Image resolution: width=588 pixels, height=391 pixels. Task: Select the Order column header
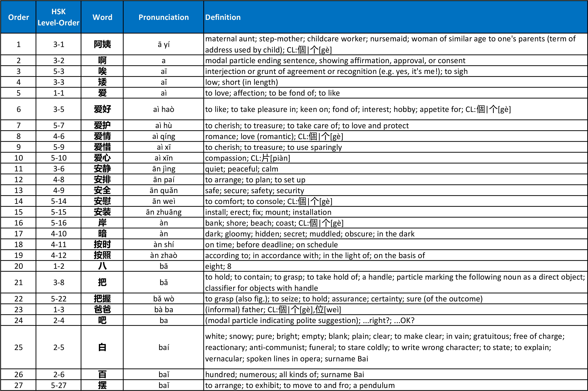[18, 17]
